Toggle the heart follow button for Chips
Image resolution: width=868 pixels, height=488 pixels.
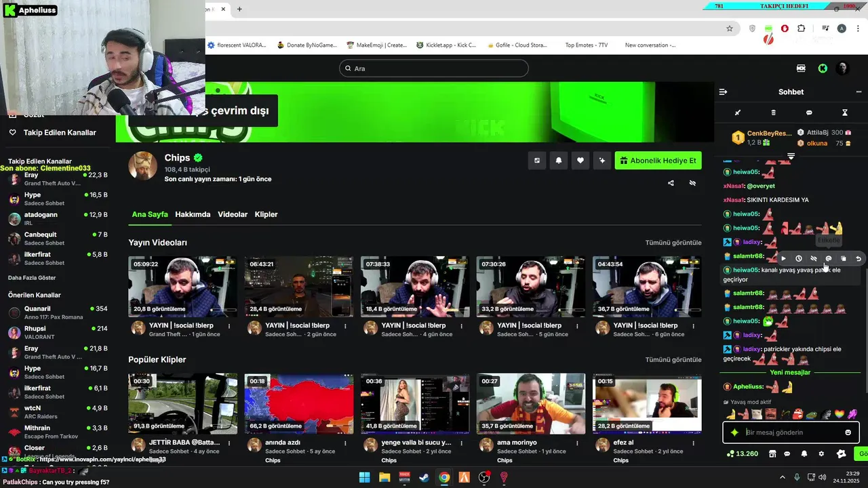[x=580, y=161]
